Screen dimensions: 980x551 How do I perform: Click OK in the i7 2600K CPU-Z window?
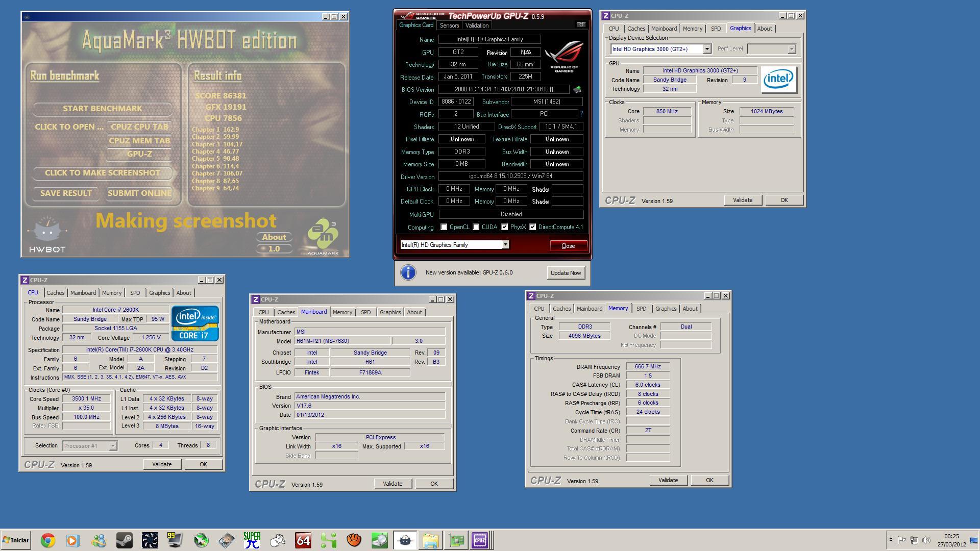click(x=203, y=465)
